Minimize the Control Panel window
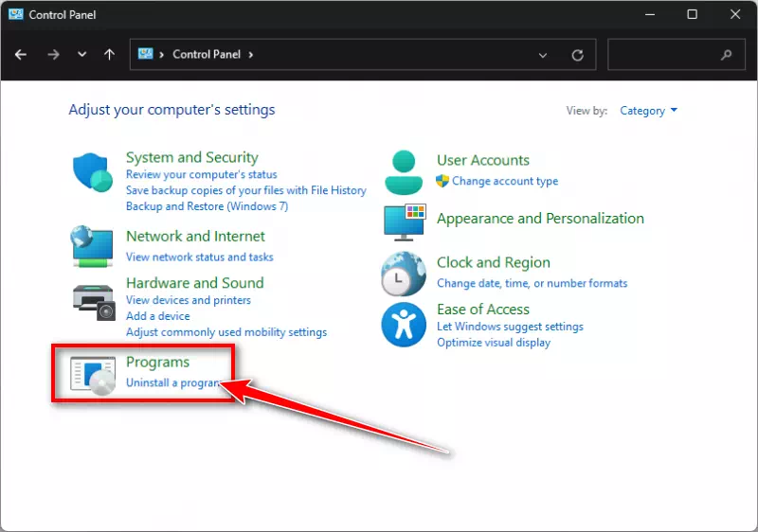The image size is (758, 532). pos(650,14)
